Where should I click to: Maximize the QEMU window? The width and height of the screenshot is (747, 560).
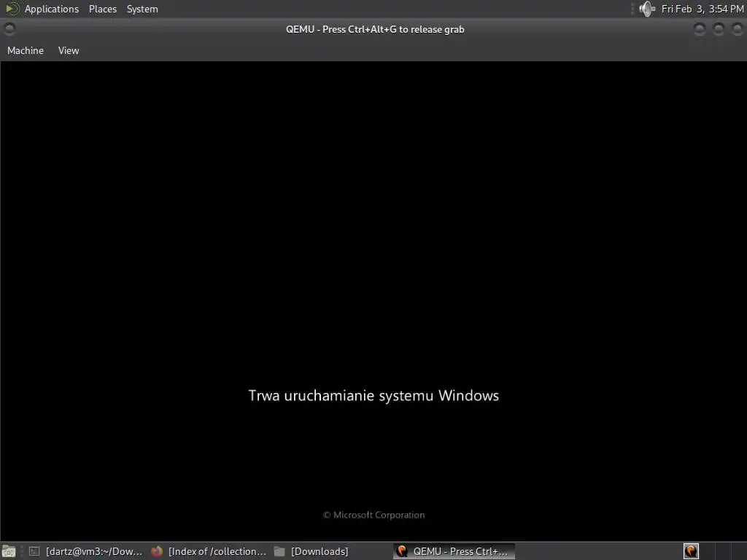tap(719, 29)
